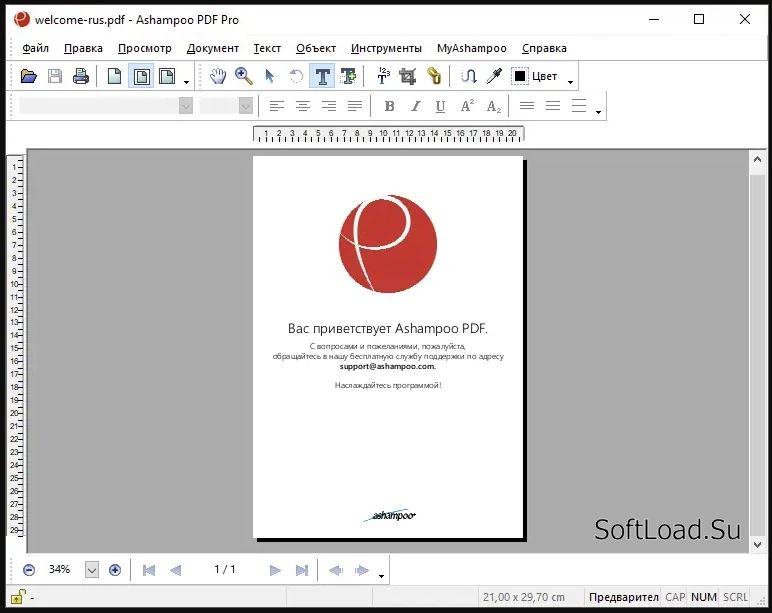Screen dimensions: 772x613
Task: Set single line spacing icon
Action: click(527, 105)
